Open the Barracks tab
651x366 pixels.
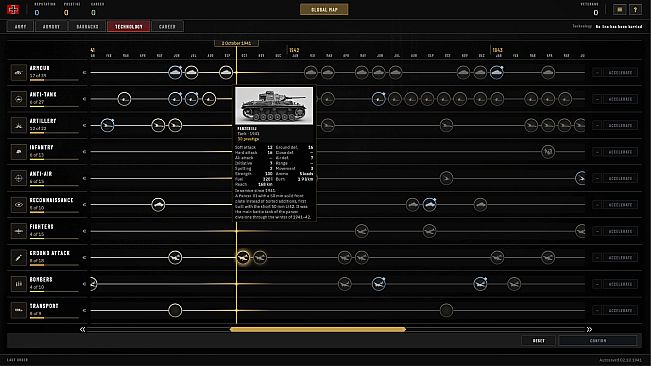point(88,27)
